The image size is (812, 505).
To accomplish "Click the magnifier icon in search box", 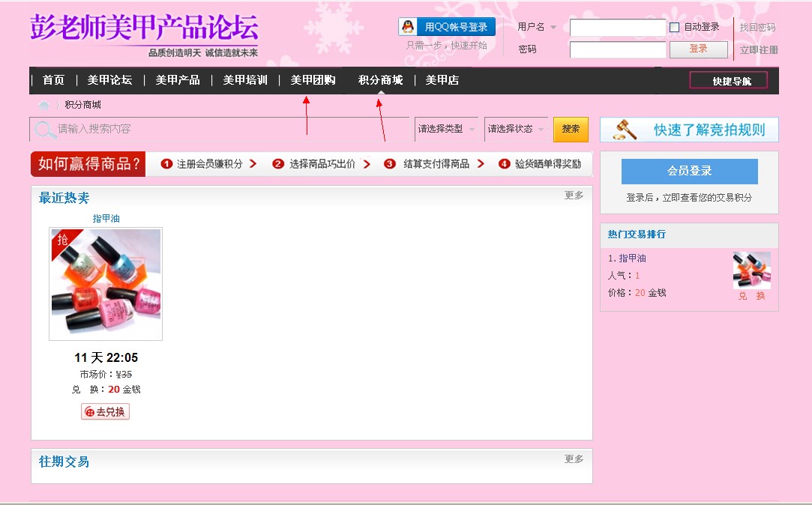I will coord(45,130).
